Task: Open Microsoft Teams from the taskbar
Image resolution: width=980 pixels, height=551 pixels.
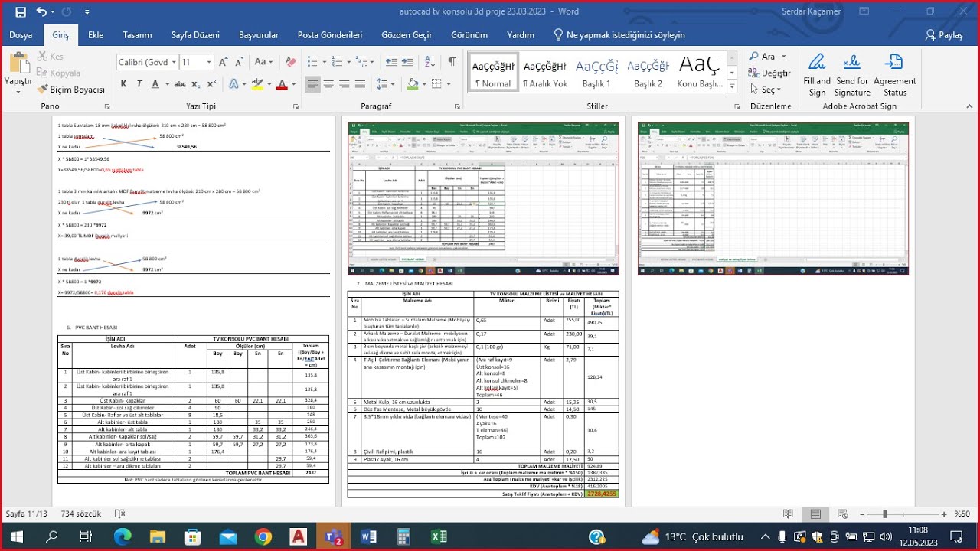Action: [x=333, y=536]
